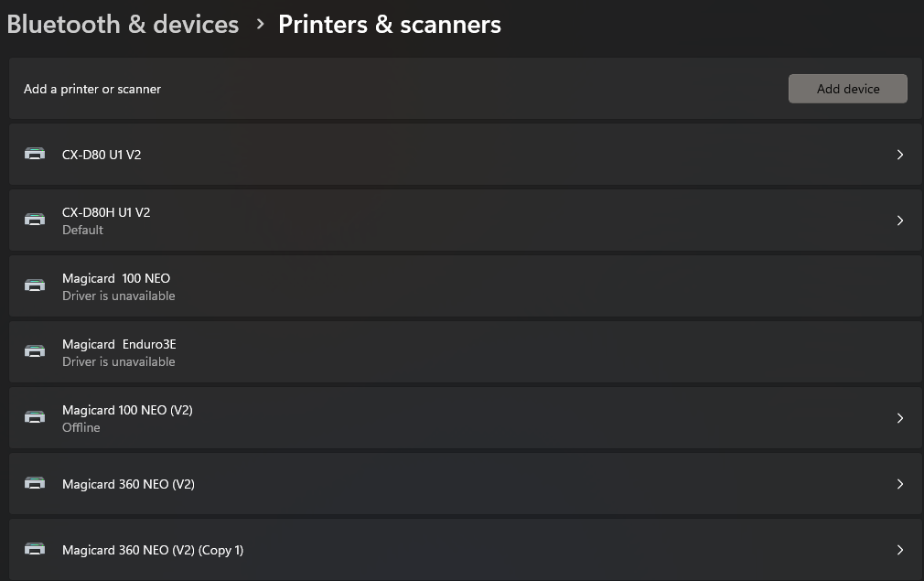Select the CX-D80 U1 V2 printer name

tap(102, 155)
